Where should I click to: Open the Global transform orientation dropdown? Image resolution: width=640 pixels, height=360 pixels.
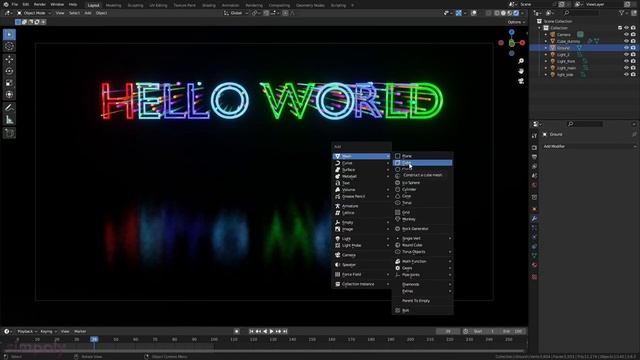[236, 13]
